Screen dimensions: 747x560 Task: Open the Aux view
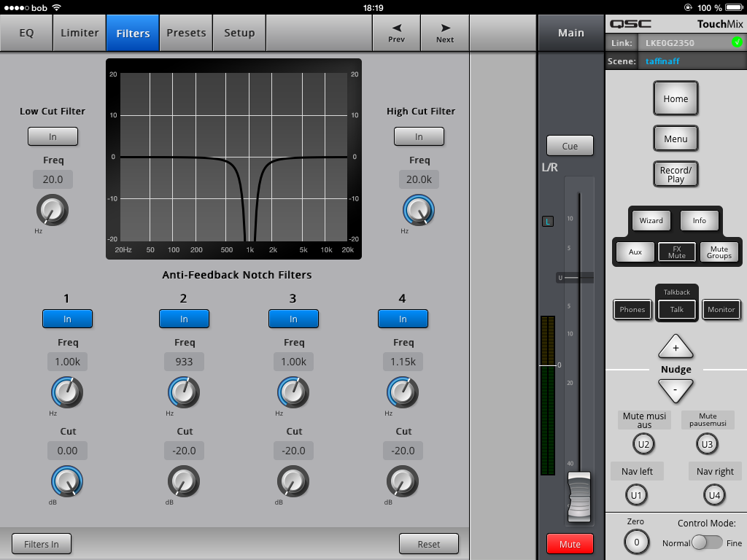tap(635, 252)
